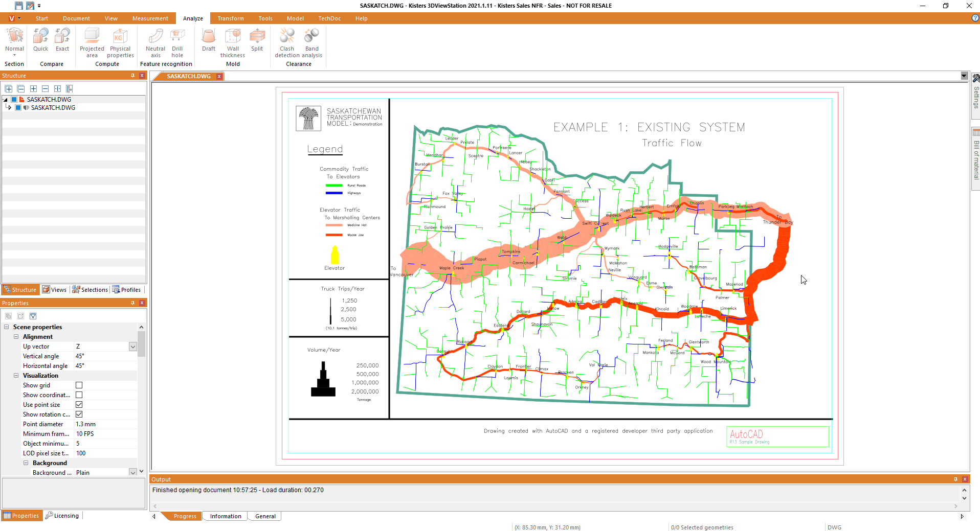980x531 pixels.
Task: Click the Properties panel scrollbar
Action: 142,343
